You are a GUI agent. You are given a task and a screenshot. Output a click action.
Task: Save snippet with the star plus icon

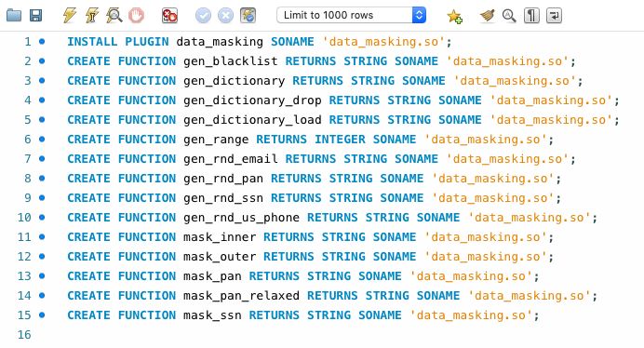454,16
